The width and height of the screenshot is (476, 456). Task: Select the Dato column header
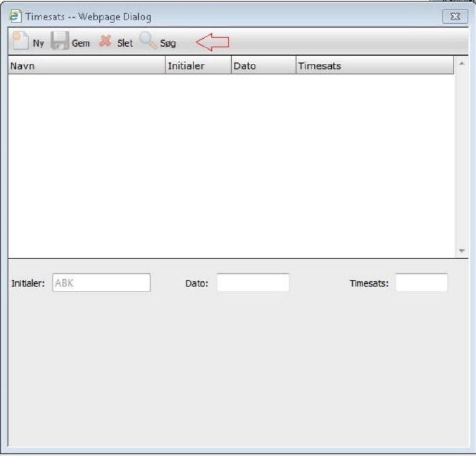(x=262, y=66)
